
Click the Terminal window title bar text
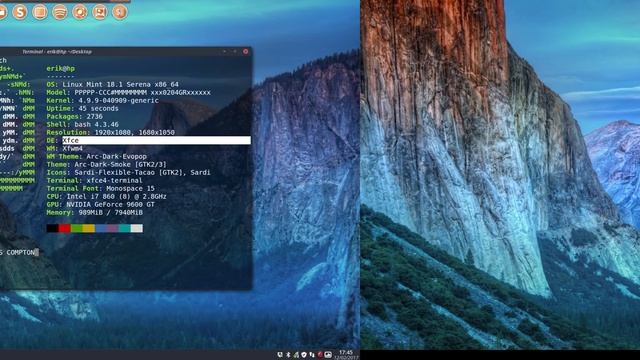tap(57, 52)
